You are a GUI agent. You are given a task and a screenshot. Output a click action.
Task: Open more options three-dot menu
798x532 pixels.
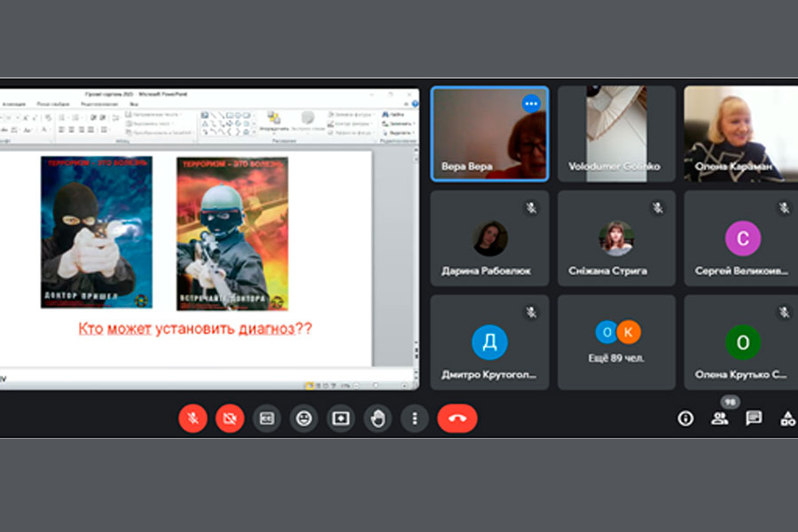415,419
